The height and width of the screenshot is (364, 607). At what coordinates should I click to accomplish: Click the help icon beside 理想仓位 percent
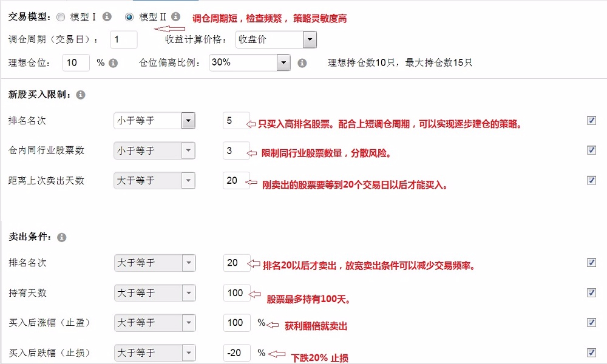point(113,62)
